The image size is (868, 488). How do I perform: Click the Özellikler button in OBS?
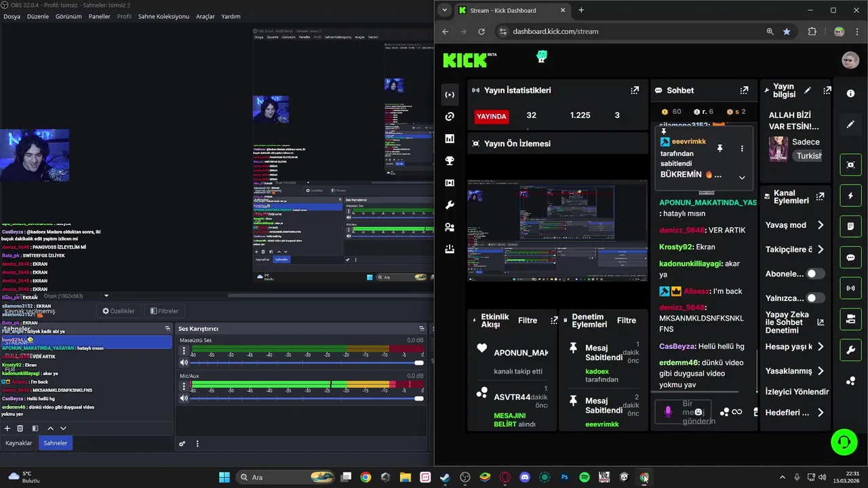(x=119, y=311)
